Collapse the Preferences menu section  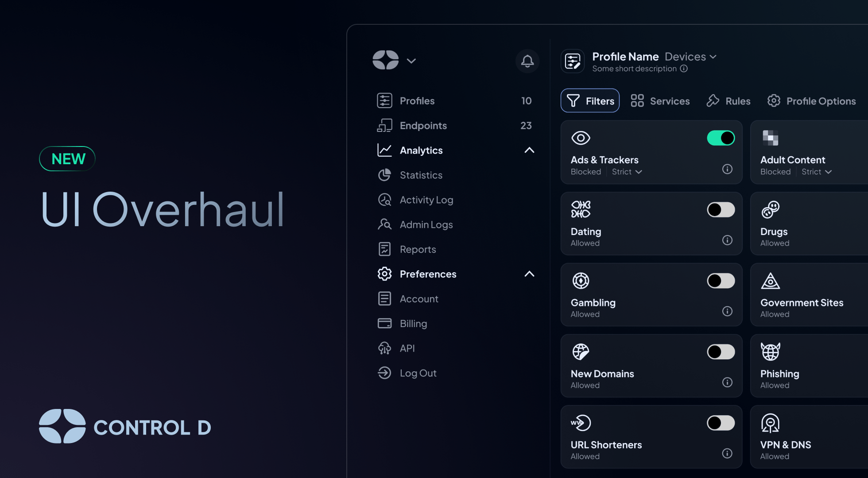pyautogui.click(x=529, y=274)
